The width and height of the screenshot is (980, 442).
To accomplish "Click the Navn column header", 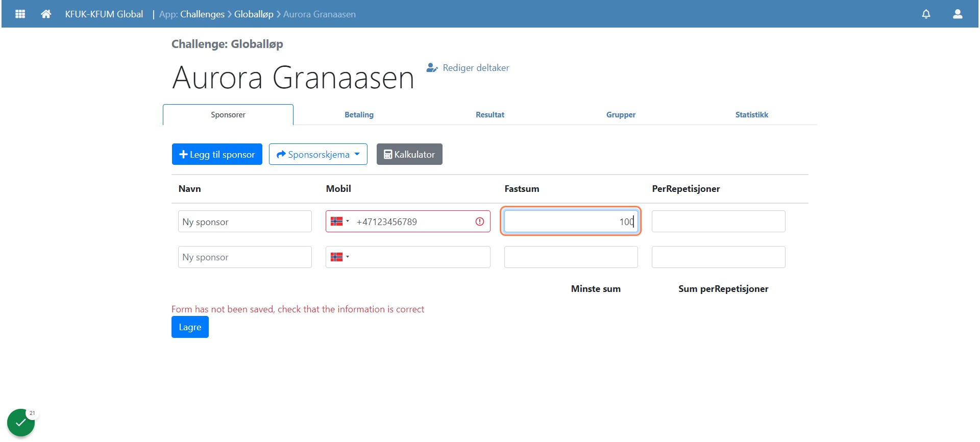I will point(190,189).
